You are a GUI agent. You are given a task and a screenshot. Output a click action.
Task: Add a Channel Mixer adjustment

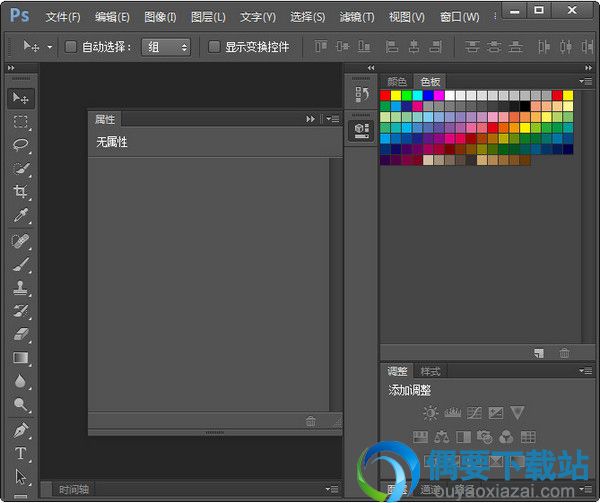[506, 437]
